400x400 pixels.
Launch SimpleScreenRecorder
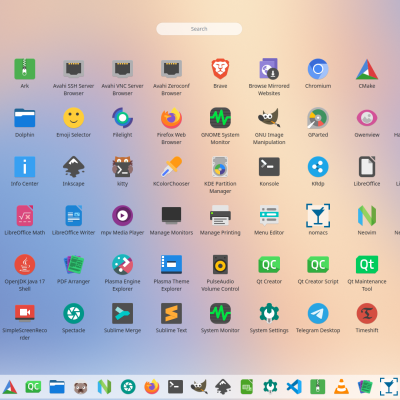tap(25, 313)
